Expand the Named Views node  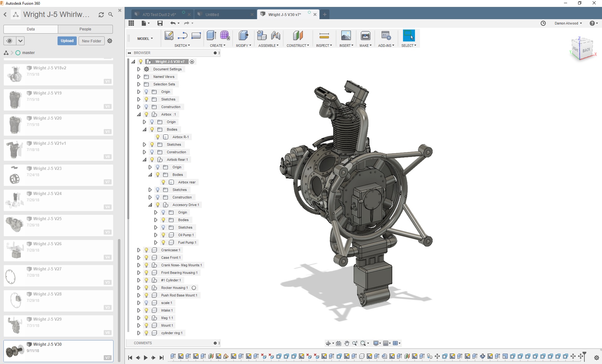(x=139, y=77)
